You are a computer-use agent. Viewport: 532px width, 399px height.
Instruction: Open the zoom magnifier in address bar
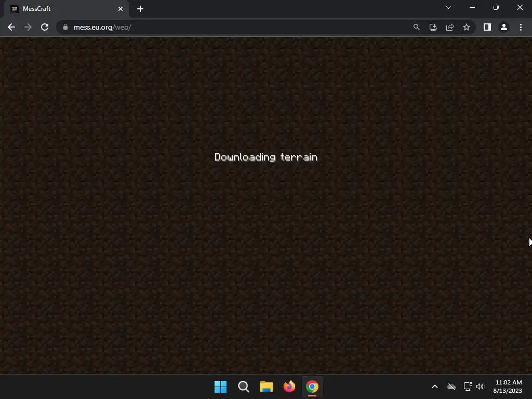(x=416, y=27)
